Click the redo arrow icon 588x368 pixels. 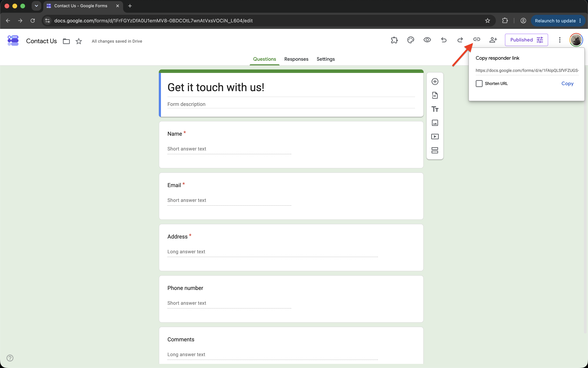(x=460, y=40)
